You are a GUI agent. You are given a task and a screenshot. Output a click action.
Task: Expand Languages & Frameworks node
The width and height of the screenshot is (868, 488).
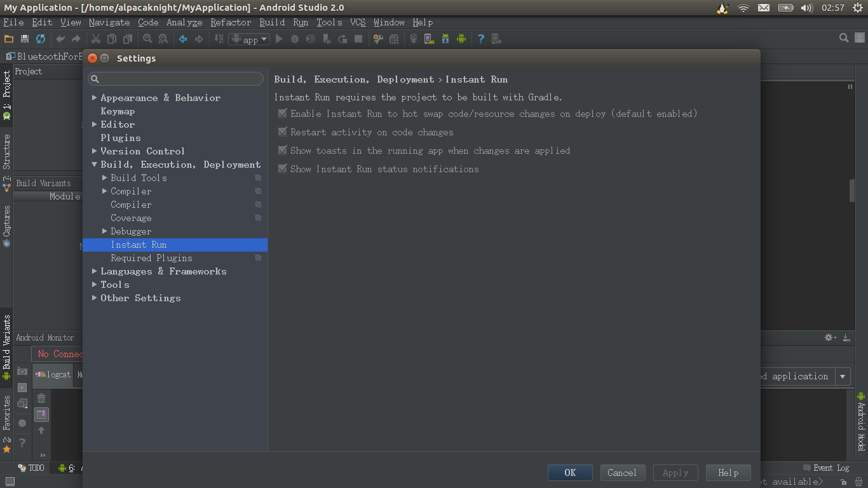click(94, 271)
